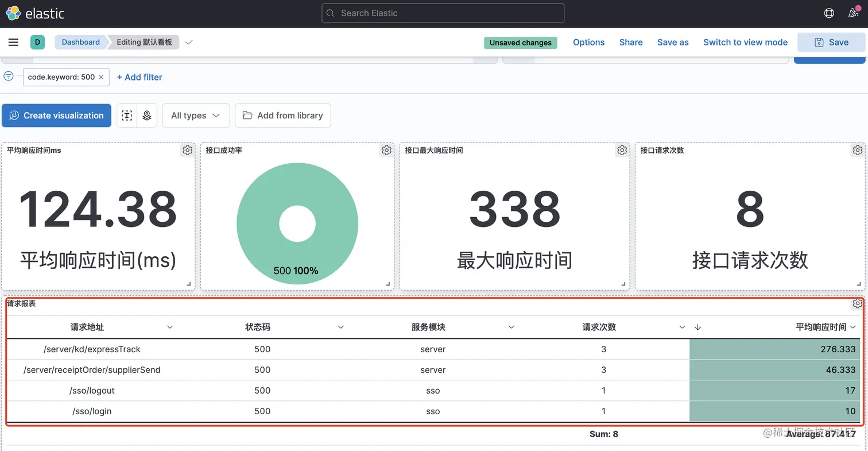Click the 338 最大响应时间 metric value
This screenshot has height=451, width=868.
click(x=514, y=210)
